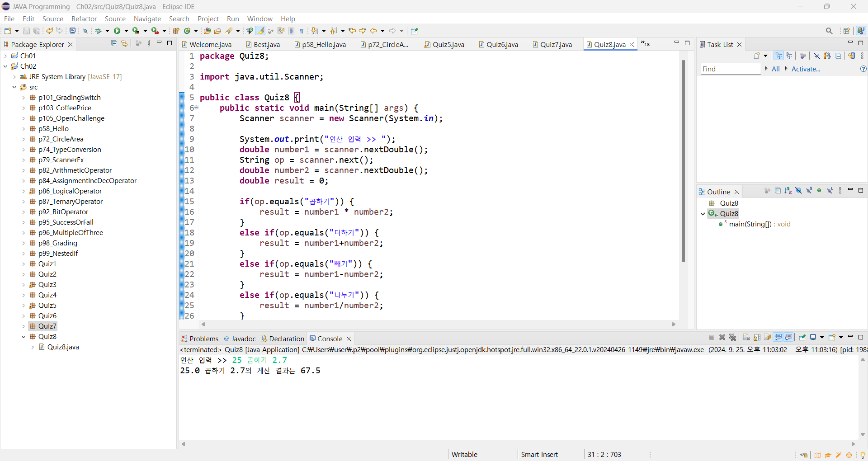The image size is (868, 461).
Task: Collapse Quiz8 class in Outline
Action: pyautogui.click(x=703, y=214)
